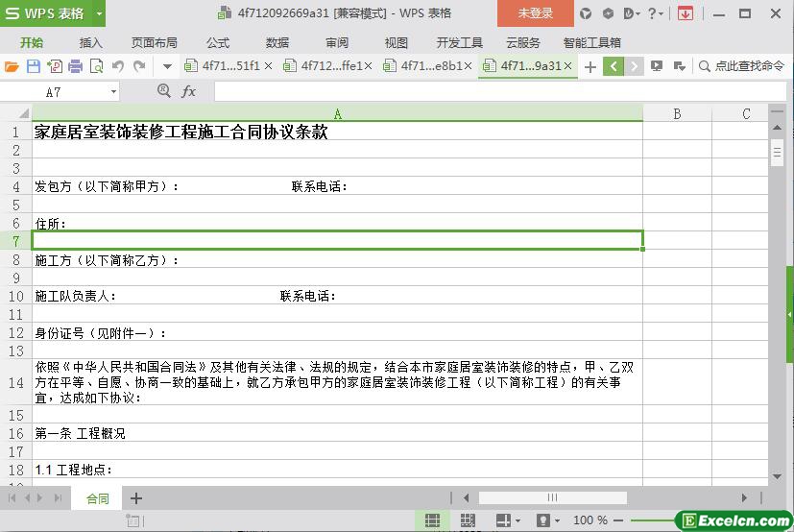Click the Save disk icon
This screenshot has width=794, height=532.
point(34,66)
